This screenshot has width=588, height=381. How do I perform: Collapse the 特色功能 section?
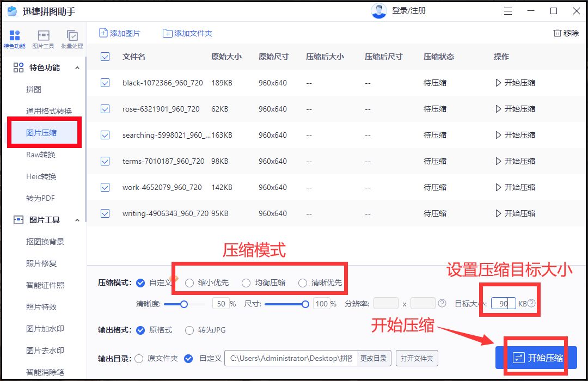pos(78,67)
